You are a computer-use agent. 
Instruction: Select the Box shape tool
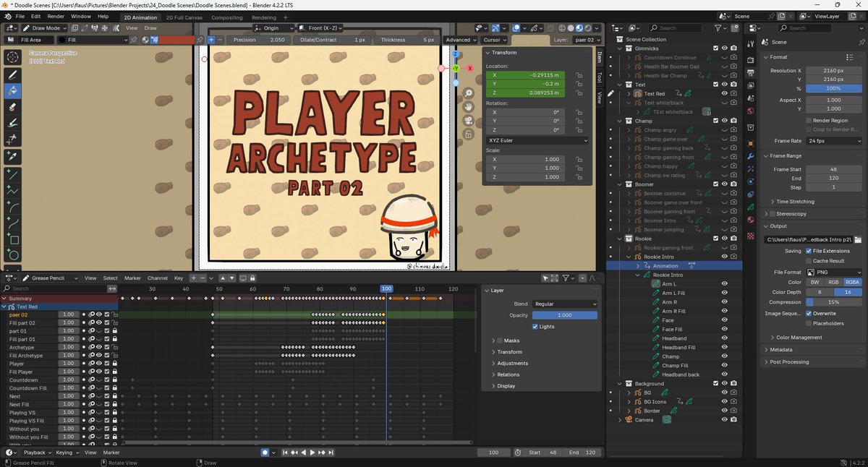pyautogui.click(x=12, y=239)
